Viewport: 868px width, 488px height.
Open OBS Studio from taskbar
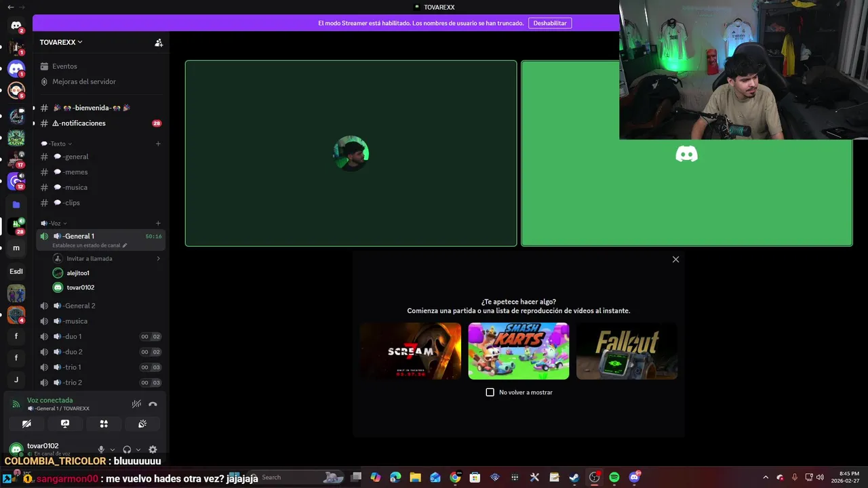(x=594, y=478)
